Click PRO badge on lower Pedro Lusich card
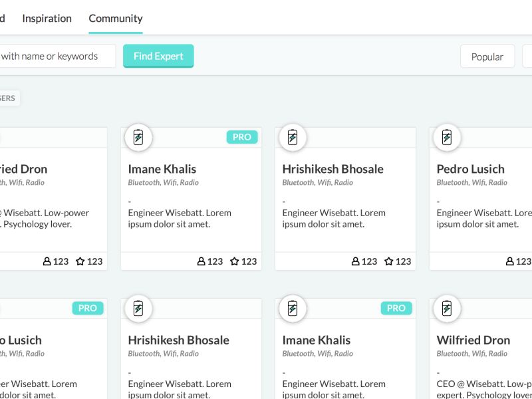532x399 pixels. 88,308
